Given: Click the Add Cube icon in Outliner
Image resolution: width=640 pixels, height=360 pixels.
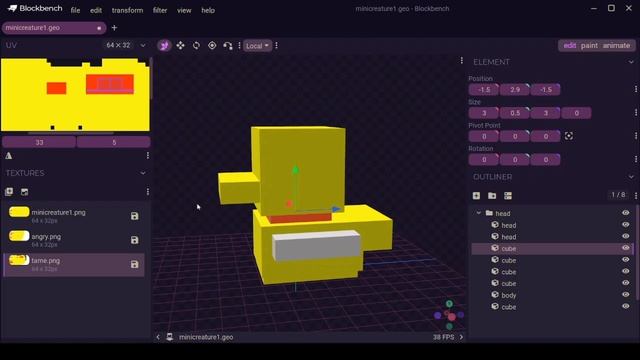Looking at the screenshot, I should (476, 196).
